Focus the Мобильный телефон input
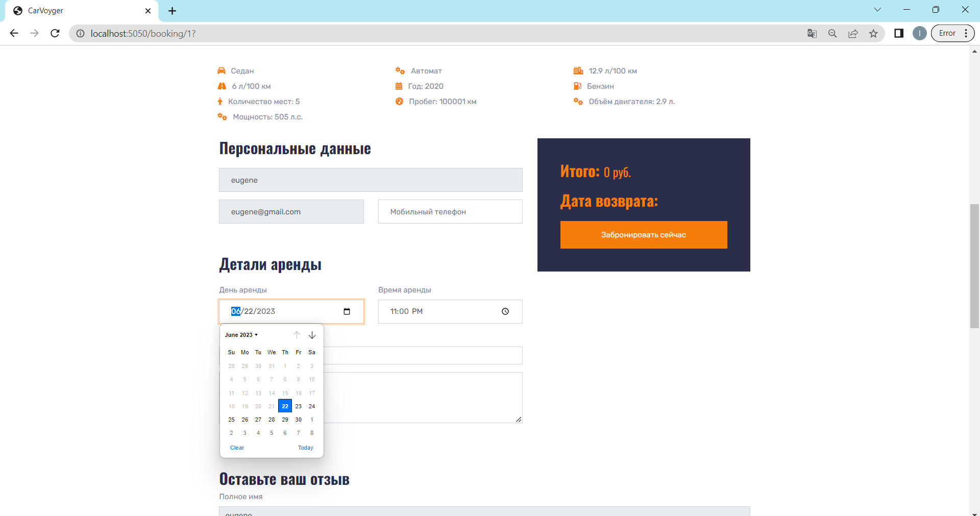980x516 pixels. [450, 212]
